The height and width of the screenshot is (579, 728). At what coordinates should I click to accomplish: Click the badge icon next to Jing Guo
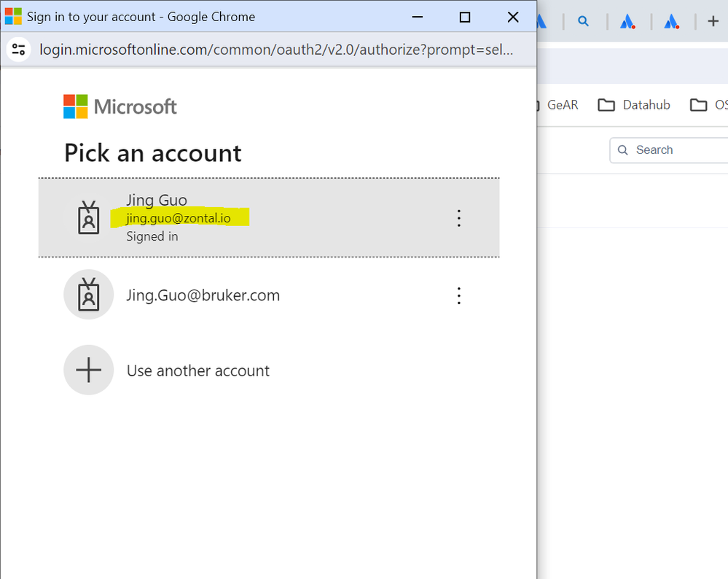[x=89, y=217]
